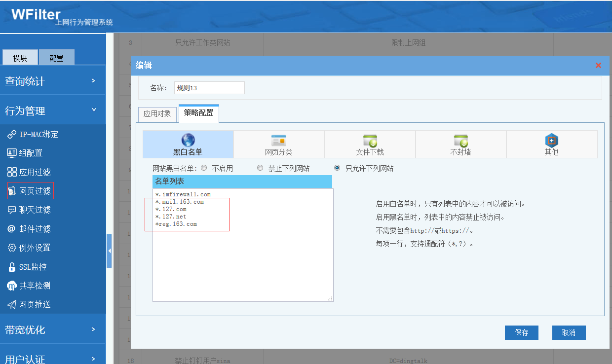Viewport: 612px width, 364px height.
Task: Open 聊天过滤 chat icon item
Action: [12, 210]
